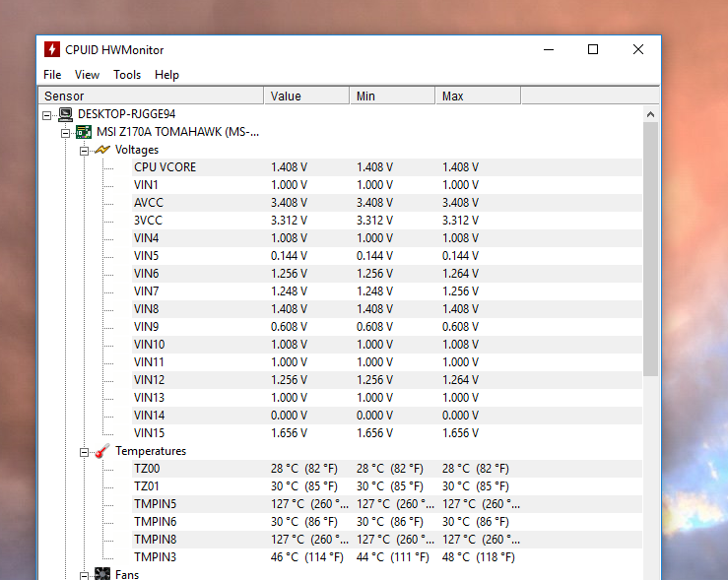Select the TMPIN6 temperature row
Viewport: 728px width, 580px height.
(x=387, y=522)
